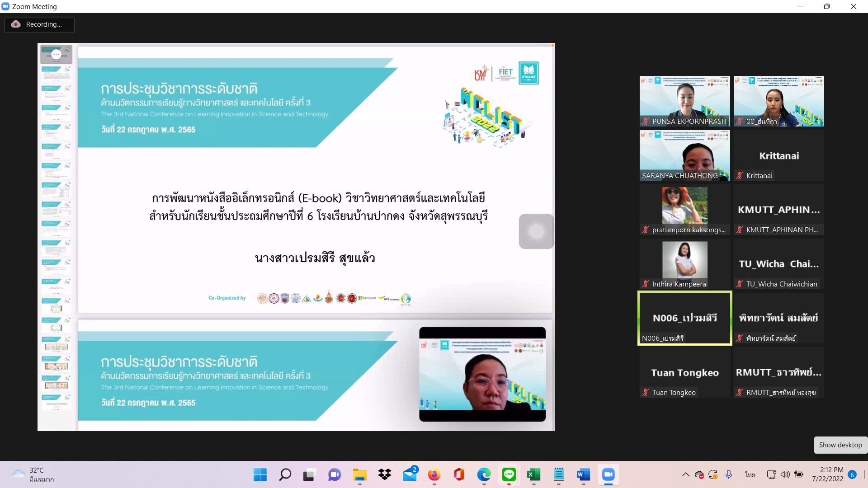Open Firefox from the taskbar
This screenshot has height=488, width=868.
pyautogui.click(x=434, y=474)
